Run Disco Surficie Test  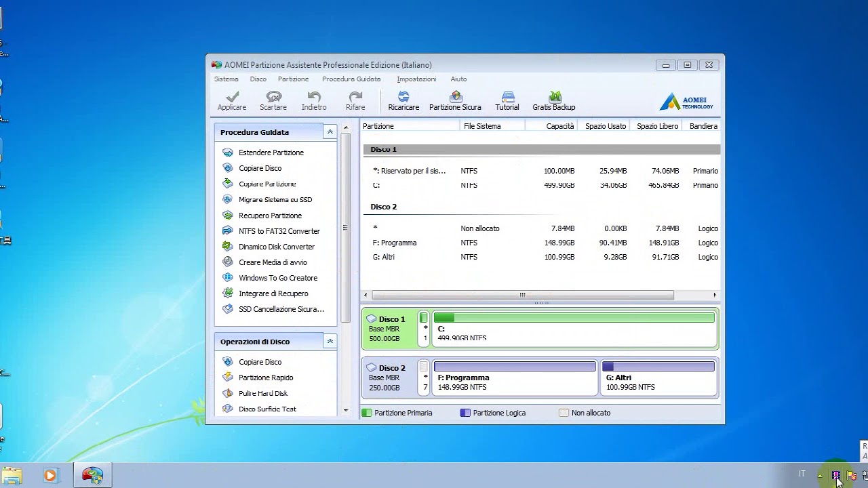267,409
